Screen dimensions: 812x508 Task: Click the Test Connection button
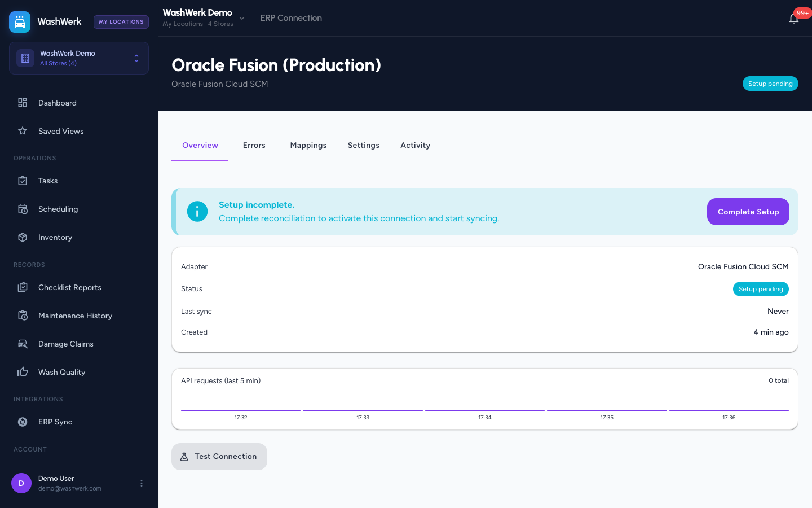219,457
